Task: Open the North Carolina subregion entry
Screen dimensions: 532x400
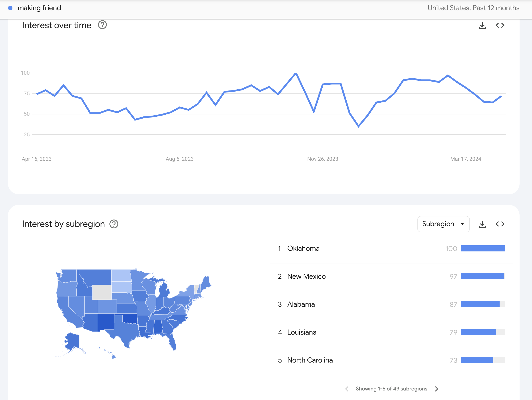Action: click(310, 360)
